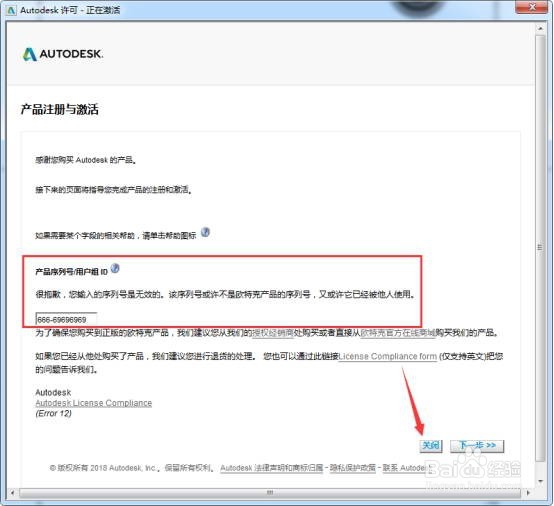Click the 产品序列号/用户组 ID label
Screen dimensions: 554x506
[71, 271]
